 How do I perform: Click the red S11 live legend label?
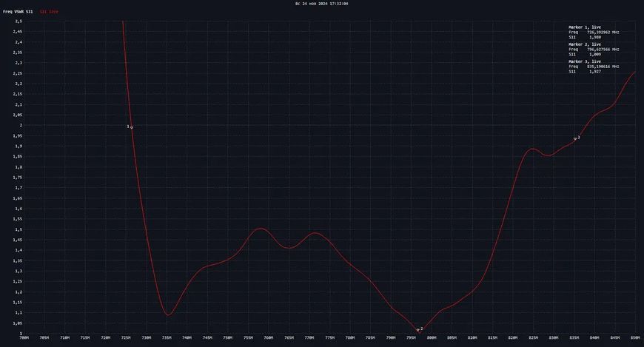pyautogui.click(x=49, y=12)
